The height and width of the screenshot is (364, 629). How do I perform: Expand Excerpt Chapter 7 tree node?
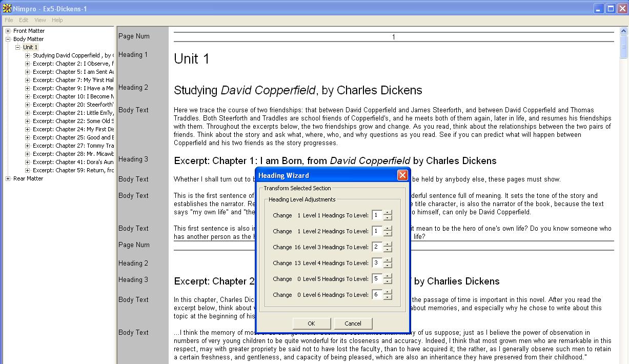28,80
